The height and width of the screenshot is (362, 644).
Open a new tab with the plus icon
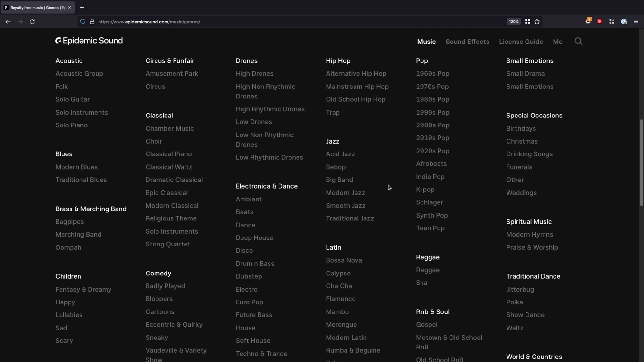[x=82, y=7]
